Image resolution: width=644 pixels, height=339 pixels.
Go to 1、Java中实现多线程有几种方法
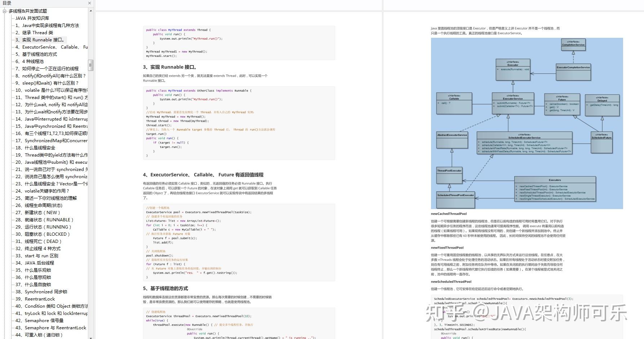point(47,26)
